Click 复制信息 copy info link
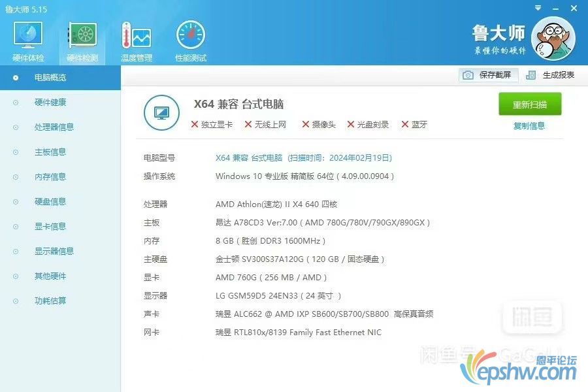Screen dimensions: 588x392 (529, 126)
